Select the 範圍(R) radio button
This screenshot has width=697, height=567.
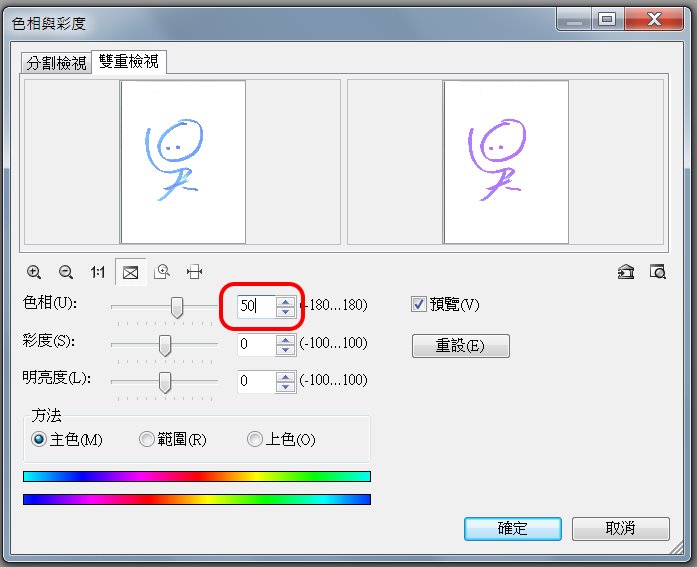pos(146,439)
